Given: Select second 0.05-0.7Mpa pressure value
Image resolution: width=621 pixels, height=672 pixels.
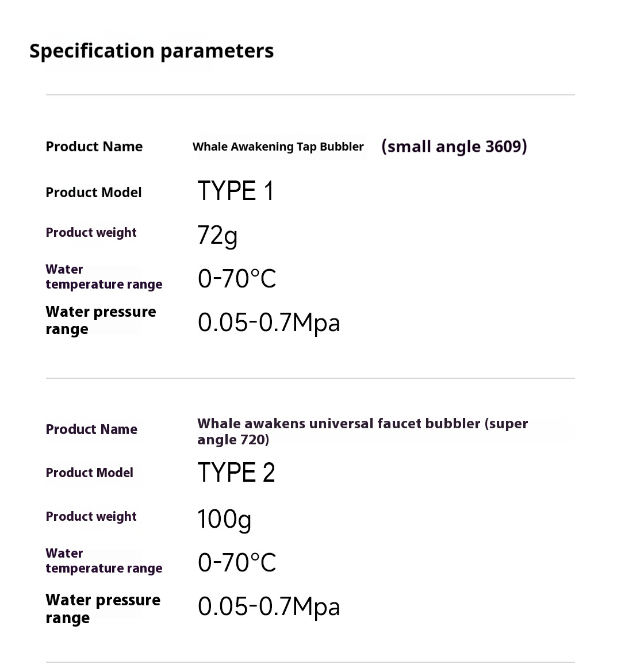Looking at the screenshot, I should [x=269, y=607].
